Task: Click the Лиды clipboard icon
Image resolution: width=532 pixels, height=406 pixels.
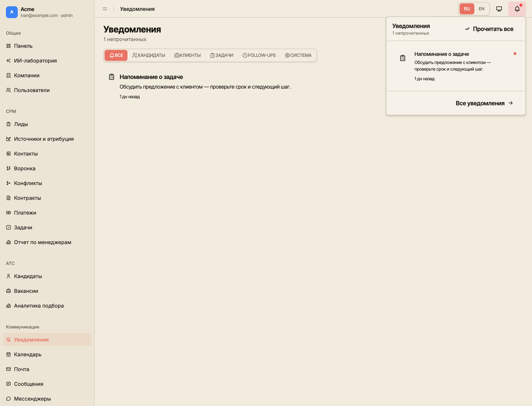Action: 9,124
